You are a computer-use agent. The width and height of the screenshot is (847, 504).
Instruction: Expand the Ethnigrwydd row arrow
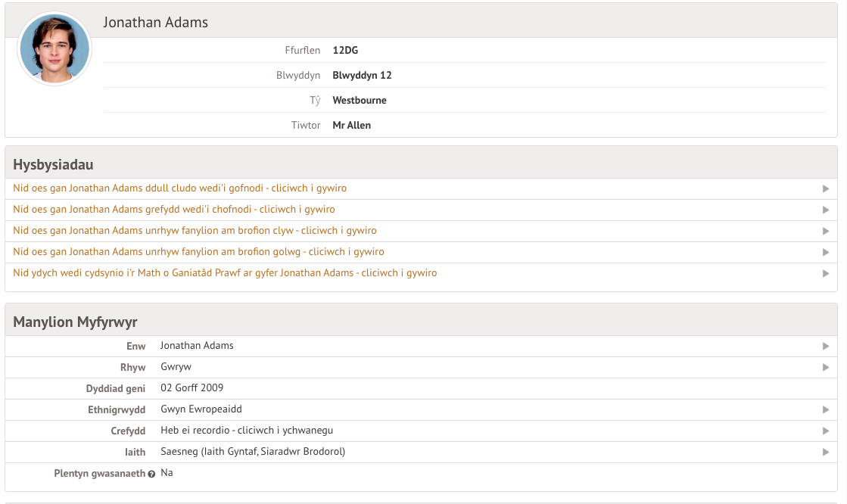coord(825,409)
